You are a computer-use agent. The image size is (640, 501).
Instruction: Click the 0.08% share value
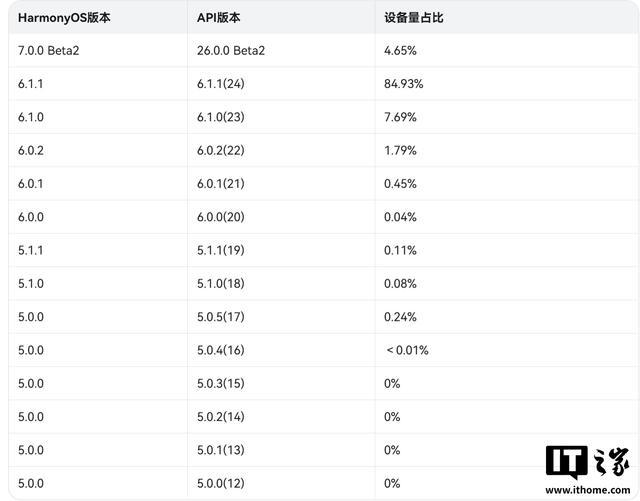[400, 284]
